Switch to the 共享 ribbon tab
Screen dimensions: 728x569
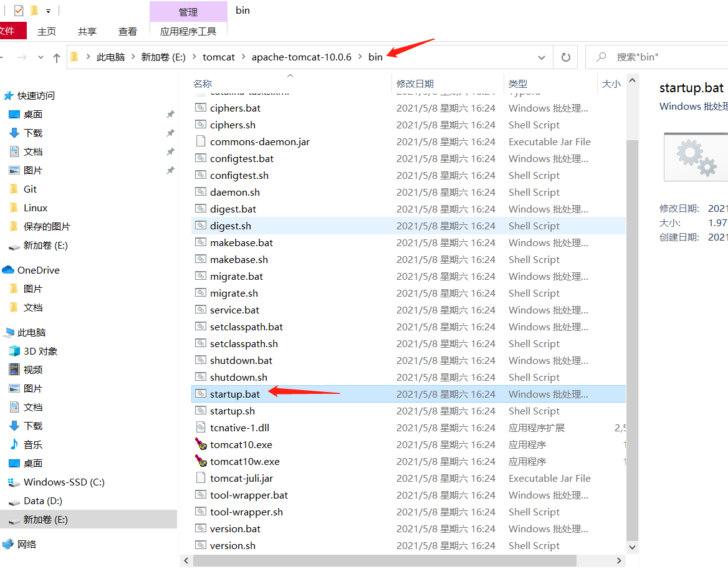tap(87, 32)
